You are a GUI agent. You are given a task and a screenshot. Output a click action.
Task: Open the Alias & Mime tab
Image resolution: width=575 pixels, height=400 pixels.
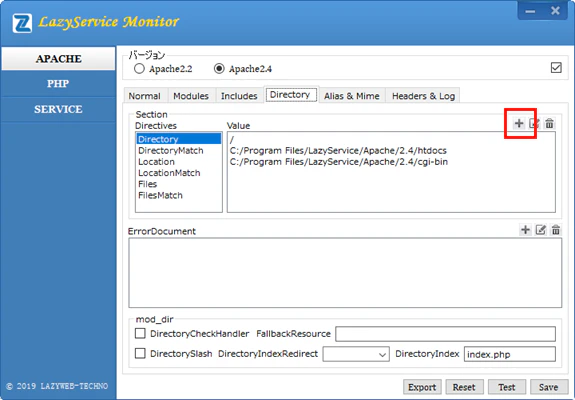[x=352, y=96]
